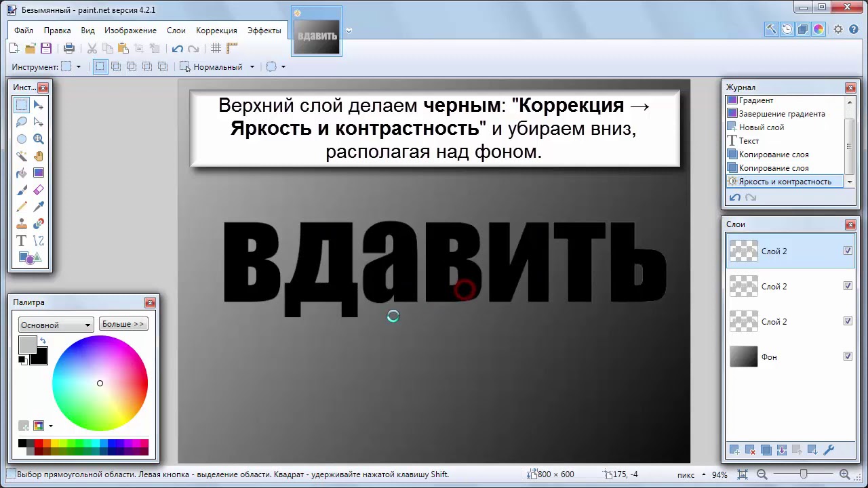Select the Pencil tool
Image resolution: width=868 pixels, height=488 pixels.
(x=22, y=207)
